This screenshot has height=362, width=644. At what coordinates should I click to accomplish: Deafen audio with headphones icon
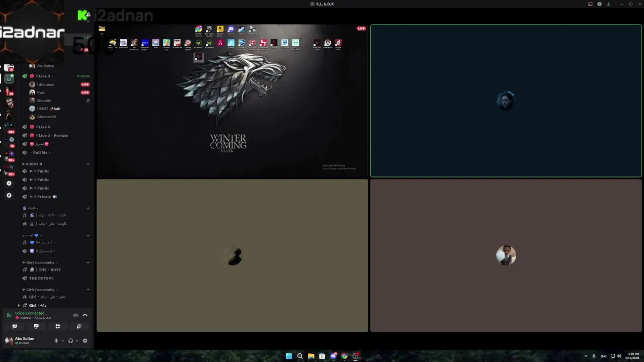pos(70,340)
